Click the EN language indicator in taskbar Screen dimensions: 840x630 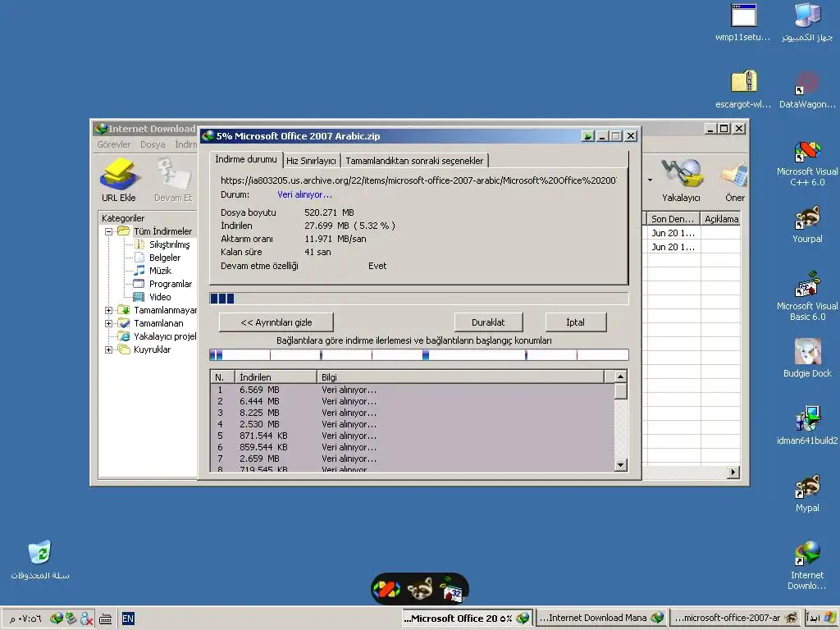coord(128,619)
